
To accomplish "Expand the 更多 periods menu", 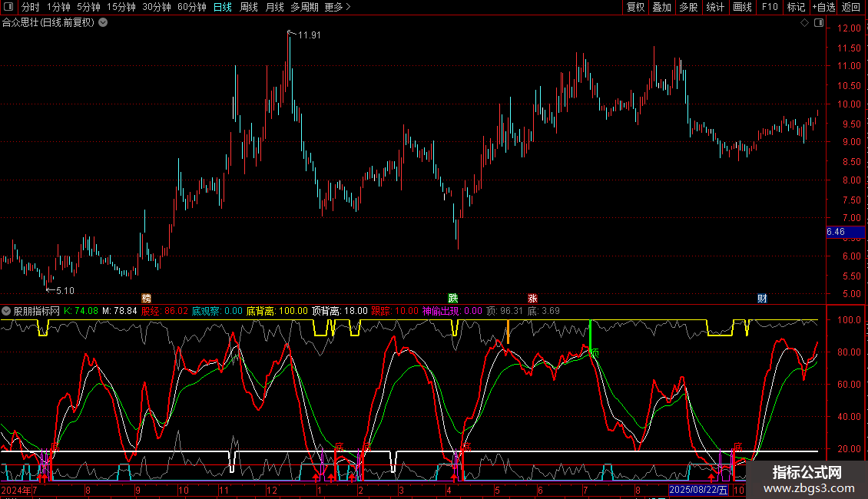I will coord(337,7).
